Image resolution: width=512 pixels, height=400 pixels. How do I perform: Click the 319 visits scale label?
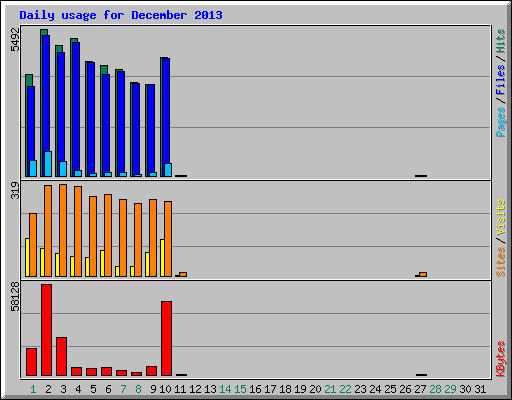pyautogui.click(x=15, y=190)
